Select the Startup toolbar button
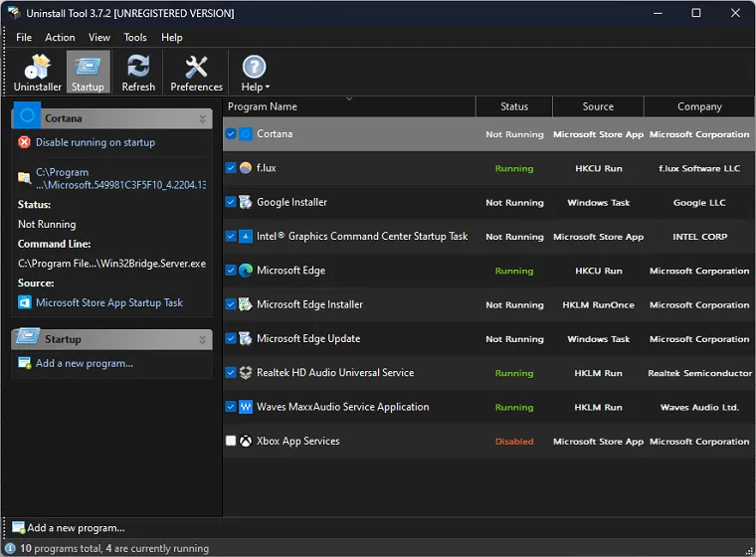756x557 pixels. point(89,73)
